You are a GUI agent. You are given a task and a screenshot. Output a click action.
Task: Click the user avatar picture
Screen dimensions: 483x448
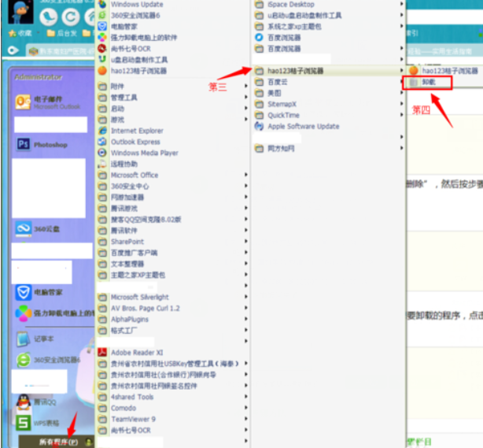tap(20, 11)
